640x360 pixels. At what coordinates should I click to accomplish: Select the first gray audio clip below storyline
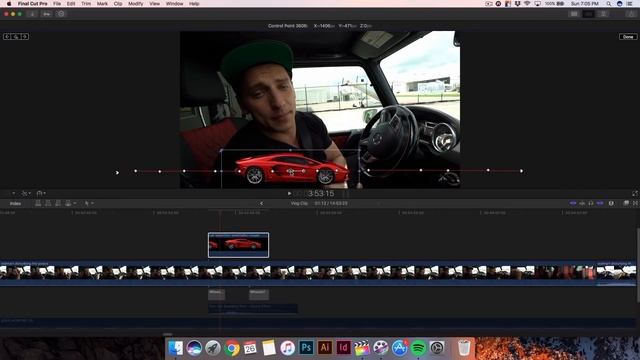pyautogui.click(x=216, y=294)
